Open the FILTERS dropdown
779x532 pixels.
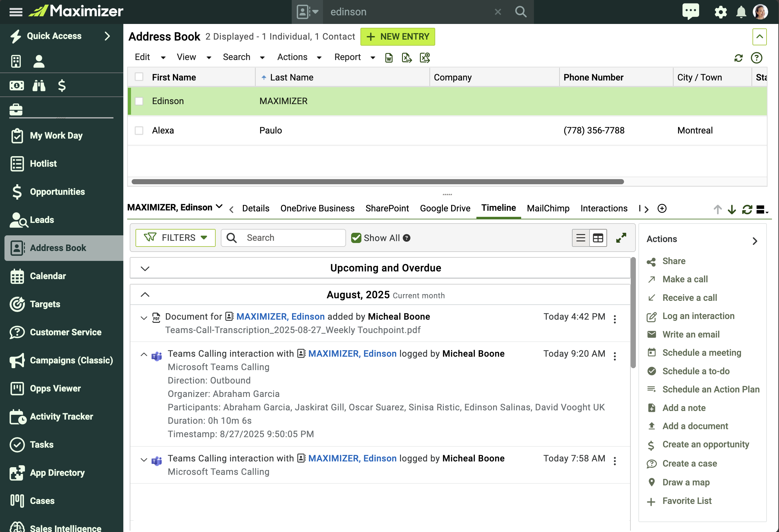[x=175, y=238]
